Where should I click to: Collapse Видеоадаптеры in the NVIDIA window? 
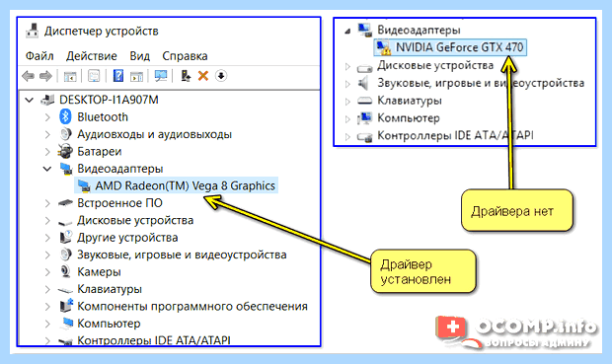click(x=347, y=31)
